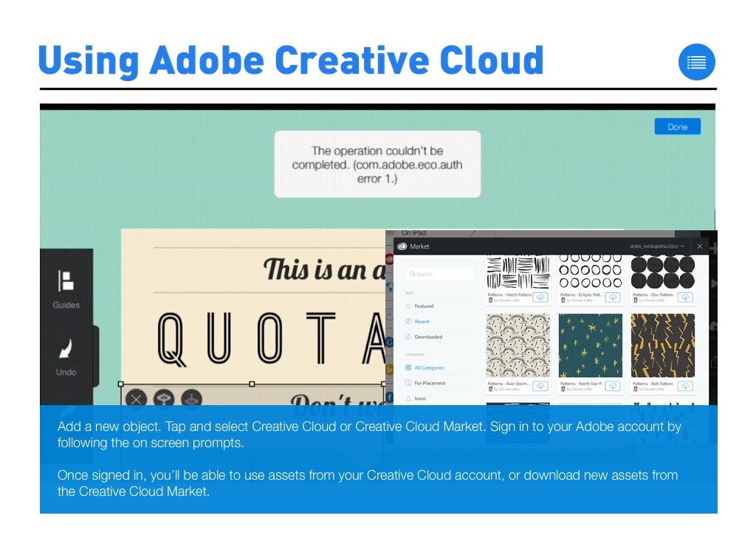Download the Hatch Pattern asset
Image resolution: width=756 pixels, height=552 pixels.
click(x=540, y=297)
